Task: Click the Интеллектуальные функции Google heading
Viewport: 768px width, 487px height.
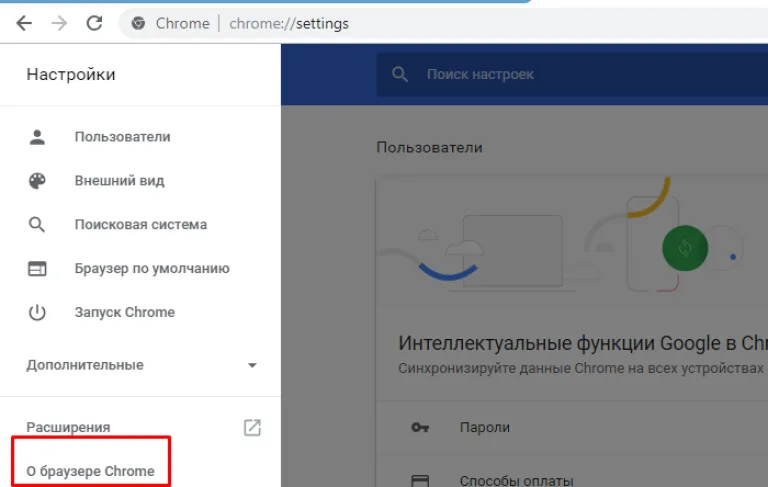Action: point(583,343)
